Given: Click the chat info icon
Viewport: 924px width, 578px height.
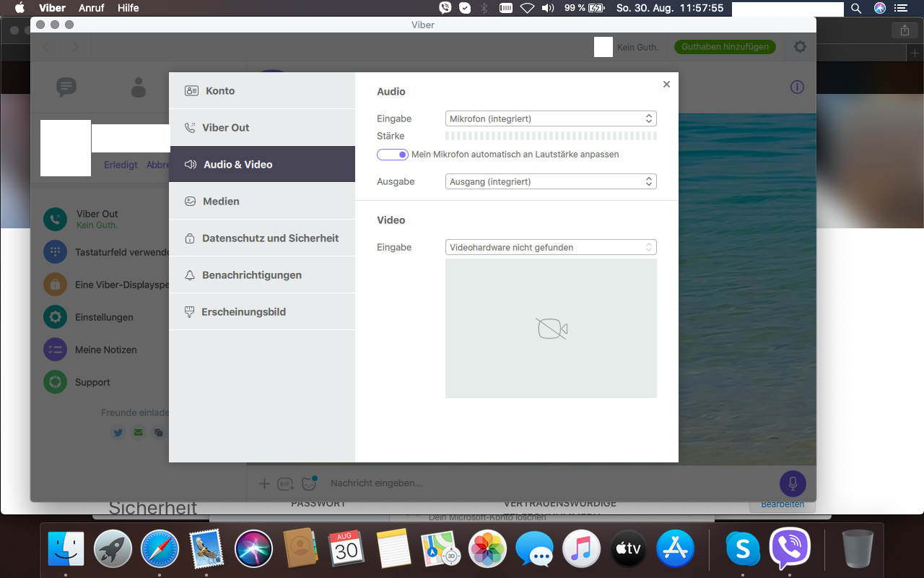Looking at the screenshot, I should pos(797,87).
